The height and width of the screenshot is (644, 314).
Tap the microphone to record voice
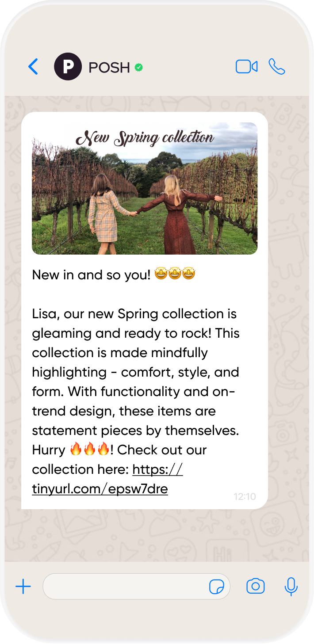291,587
